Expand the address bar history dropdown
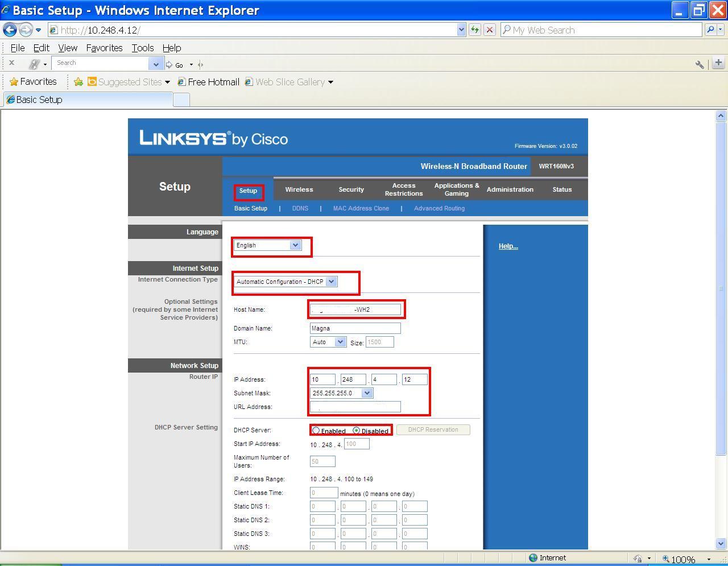The height and width of the screenshot is (566, 728). click(461, 30)
